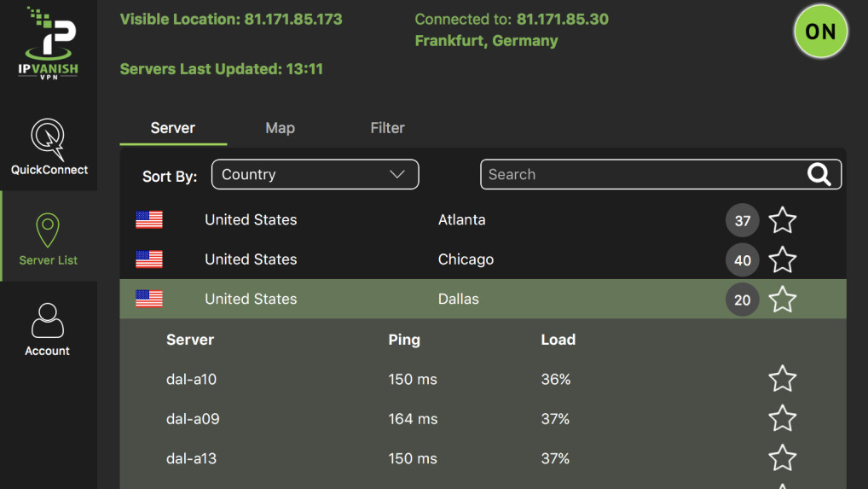Select server dal-a13
The height and width of the screenshot is (489, 868).
click(483, 458)
